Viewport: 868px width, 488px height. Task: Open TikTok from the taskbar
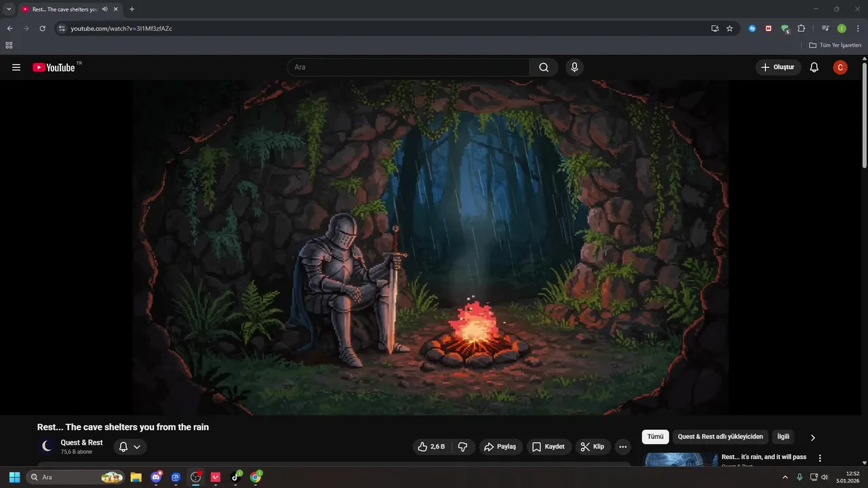[235, 477]
